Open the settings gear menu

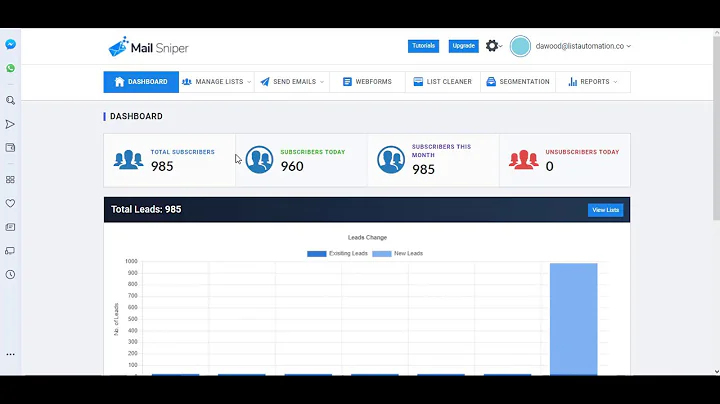492,46
